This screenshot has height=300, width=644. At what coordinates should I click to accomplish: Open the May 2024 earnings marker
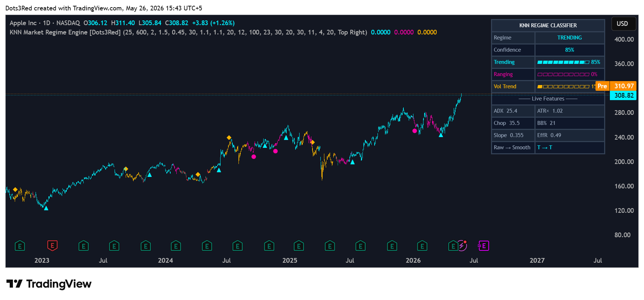coord(207,246)
